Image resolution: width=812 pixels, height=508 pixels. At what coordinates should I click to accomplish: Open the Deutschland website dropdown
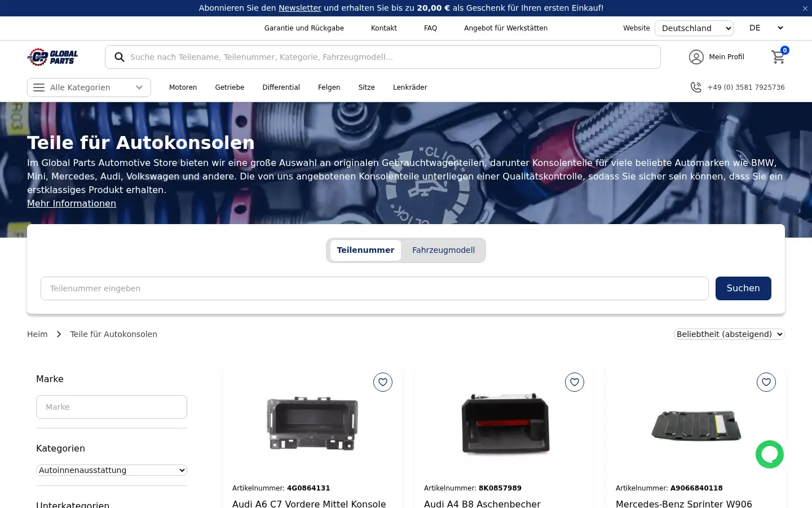pyautogui.click(x=694, y=28)
